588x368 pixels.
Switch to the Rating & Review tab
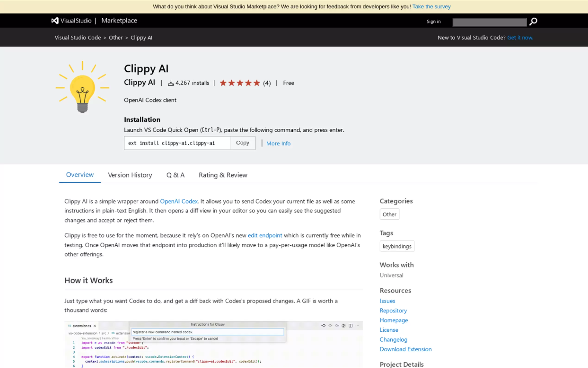pos(223,175)
